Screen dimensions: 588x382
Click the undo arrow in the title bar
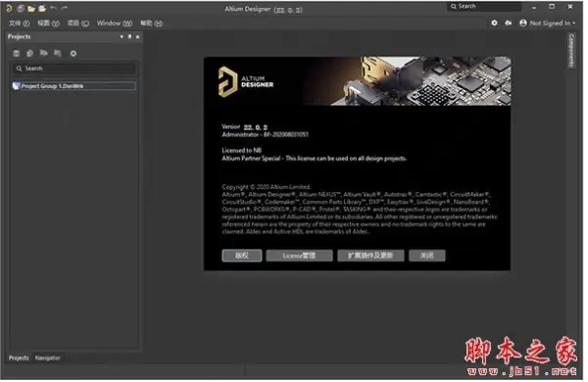[54, 8]
